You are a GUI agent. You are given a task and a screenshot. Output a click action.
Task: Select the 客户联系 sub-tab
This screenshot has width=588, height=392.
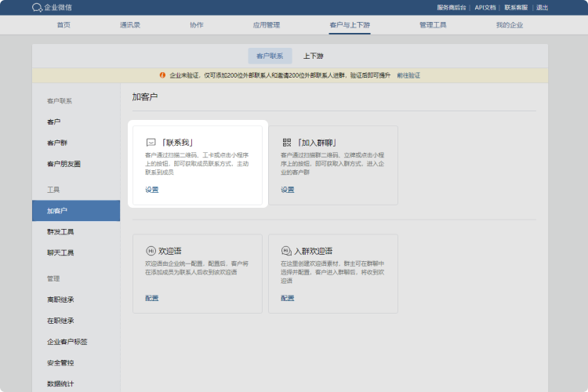coord(270,56)
